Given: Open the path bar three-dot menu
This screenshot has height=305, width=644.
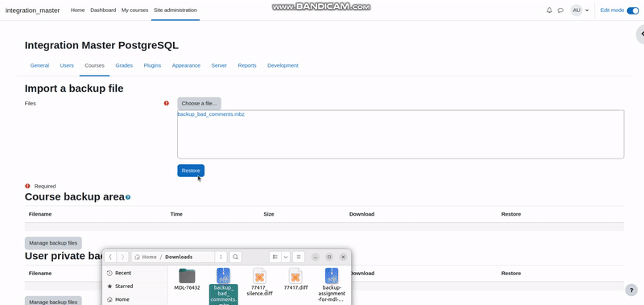Looking at the screenshot, I should click(x=221, y=257).
